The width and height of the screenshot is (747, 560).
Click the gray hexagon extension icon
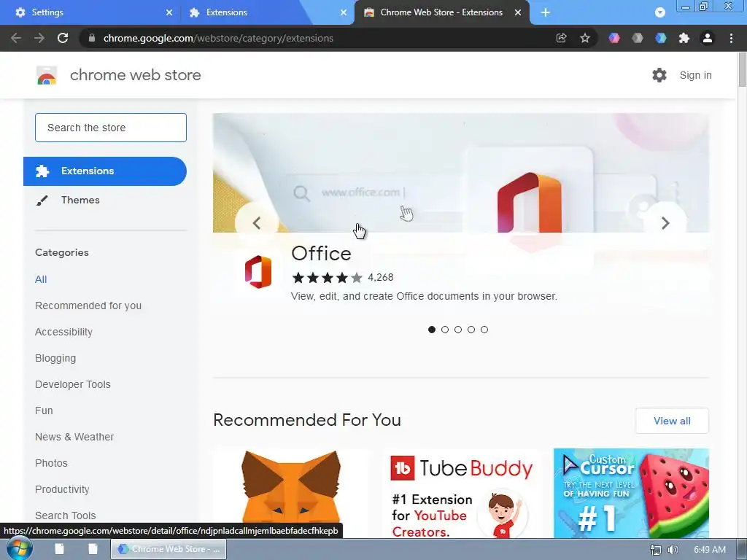tap(638, 38)
